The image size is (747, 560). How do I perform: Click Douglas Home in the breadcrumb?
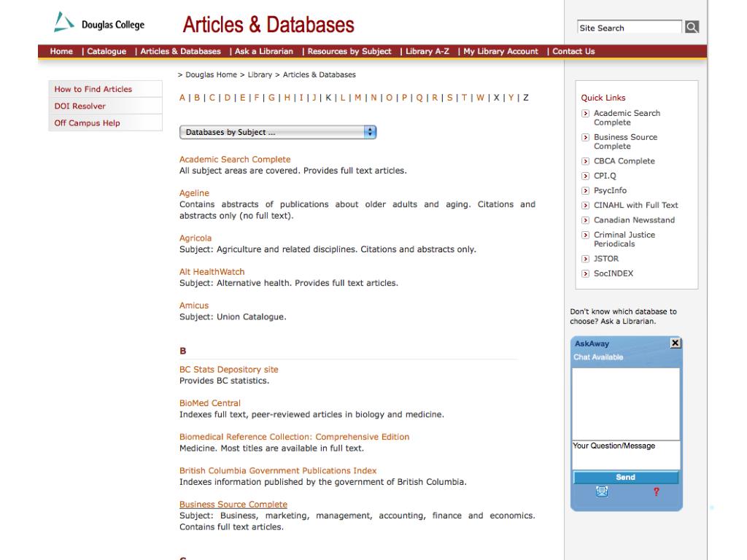pyautogui.click(x=211, y=75)
